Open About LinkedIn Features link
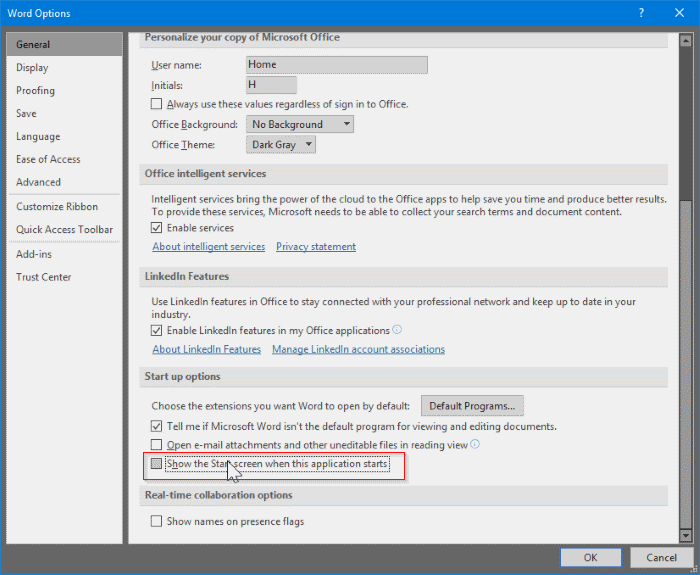 [206, 349]
